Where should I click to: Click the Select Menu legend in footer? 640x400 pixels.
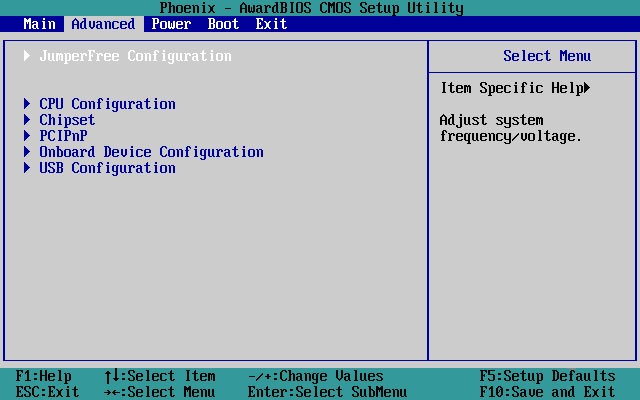tap(160, 392)
